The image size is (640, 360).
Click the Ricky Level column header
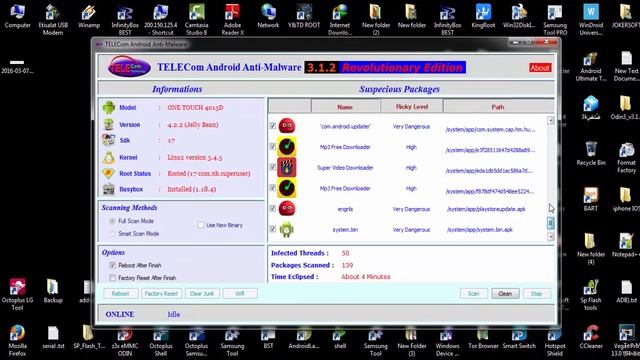[412, 107]
